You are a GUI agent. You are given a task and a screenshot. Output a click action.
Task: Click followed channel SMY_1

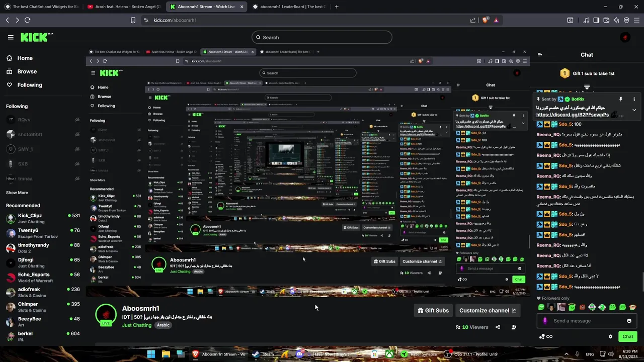coord(43,149)
